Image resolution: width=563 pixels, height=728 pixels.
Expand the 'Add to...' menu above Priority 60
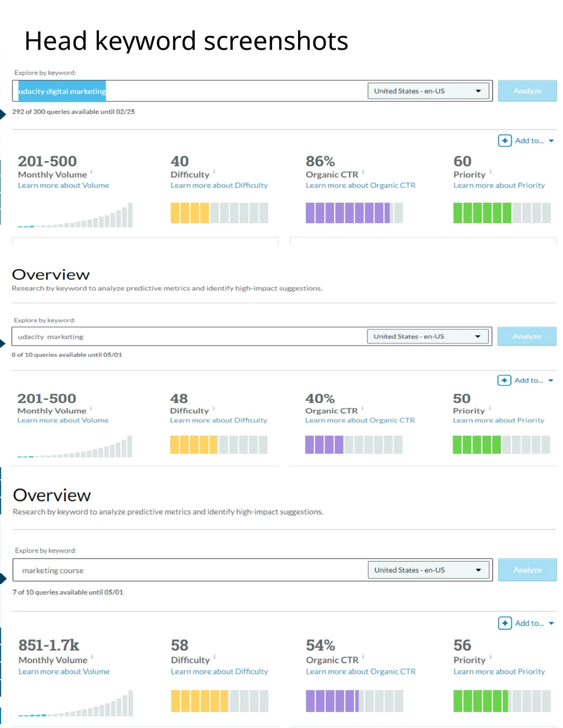tap(534, 141)
